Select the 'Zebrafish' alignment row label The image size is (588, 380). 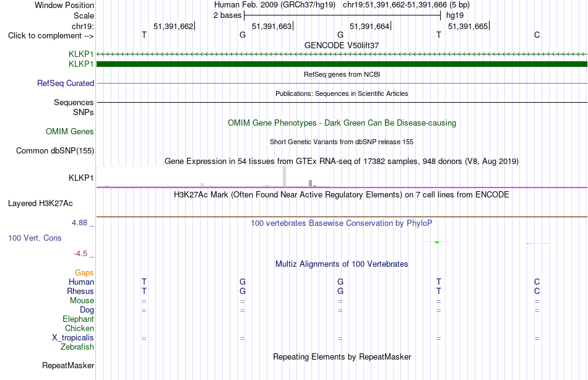click(x=77, y=347)
